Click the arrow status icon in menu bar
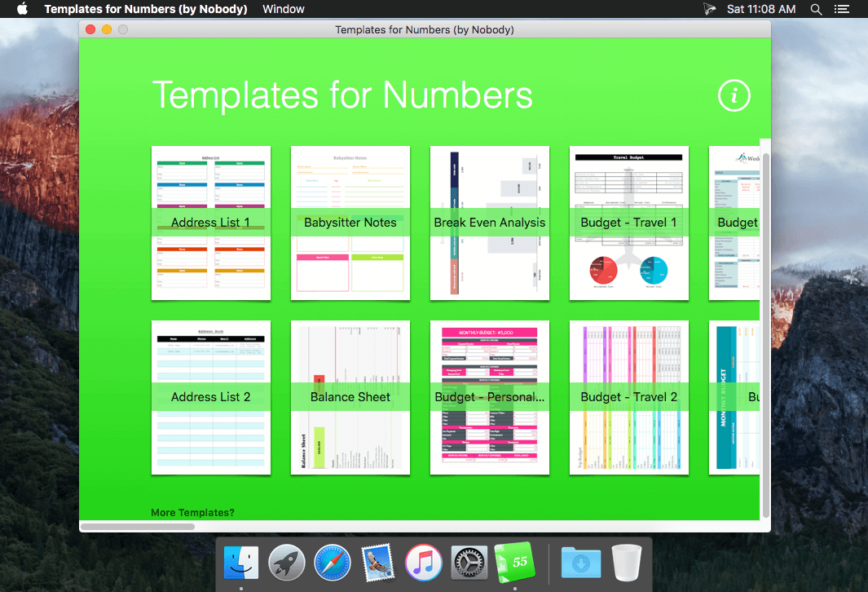The height and width of the screenshot is (592, 868). click(x=709, y=9)
